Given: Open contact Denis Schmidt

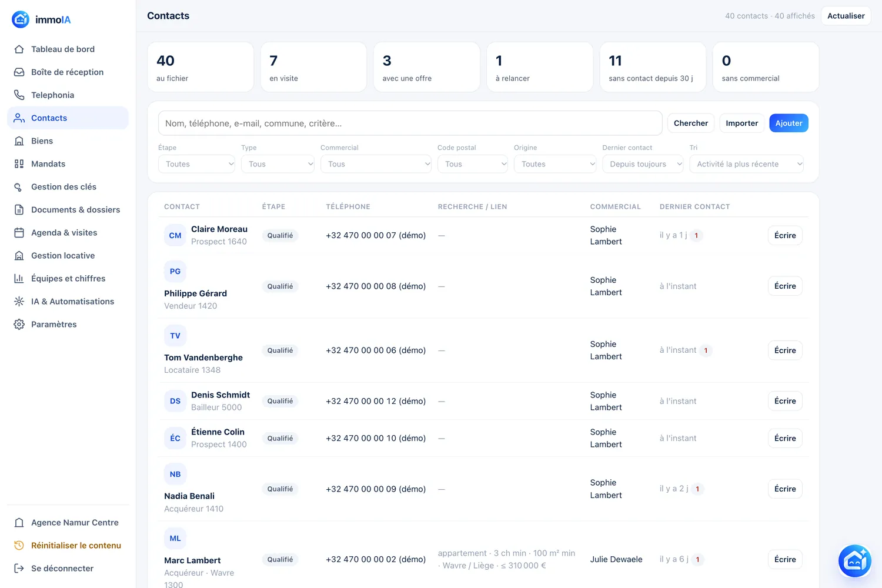Looking at the screenshot, I should point(220,395).
